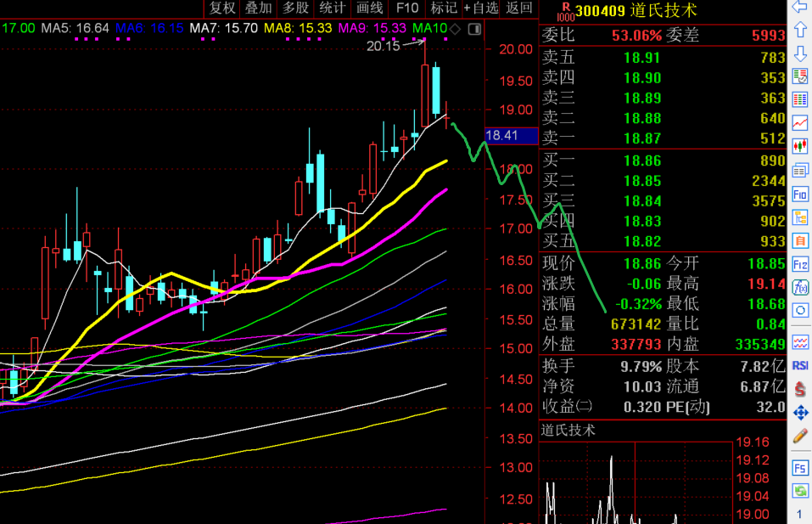The height and width of the screenshot is (524, 812).
Task: Click the 总量 value 673142
Action: pyautogui.click(x=636, y=324)
